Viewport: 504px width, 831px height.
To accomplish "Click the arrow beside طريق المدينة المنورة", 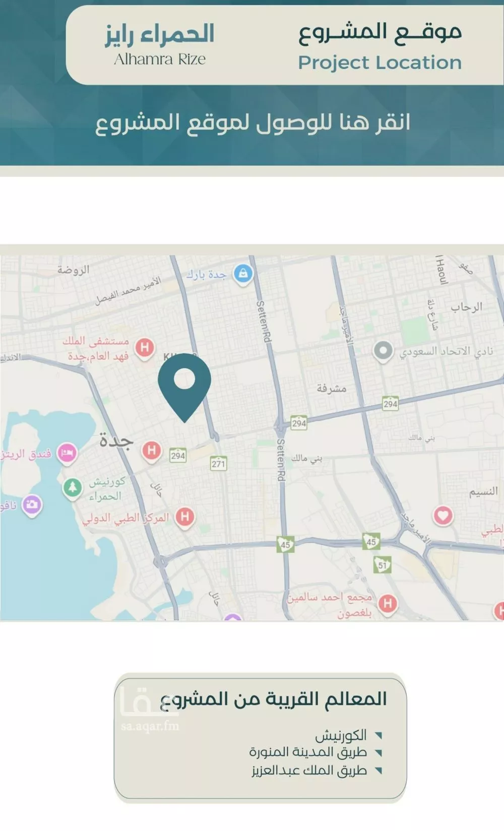I will 379,753.
